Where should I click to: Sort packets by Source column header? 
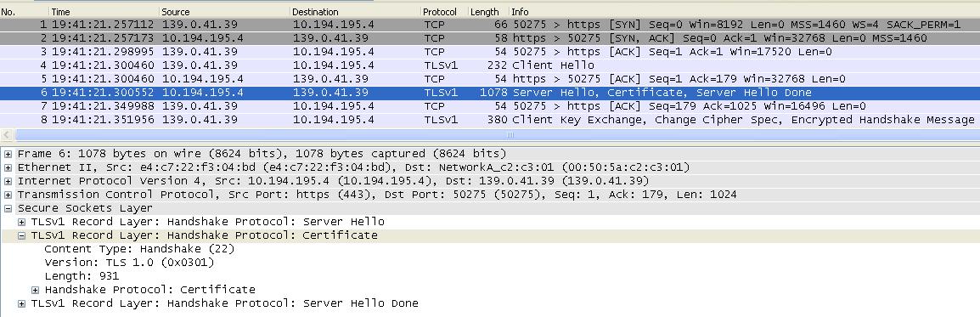(x=224, y=12)
